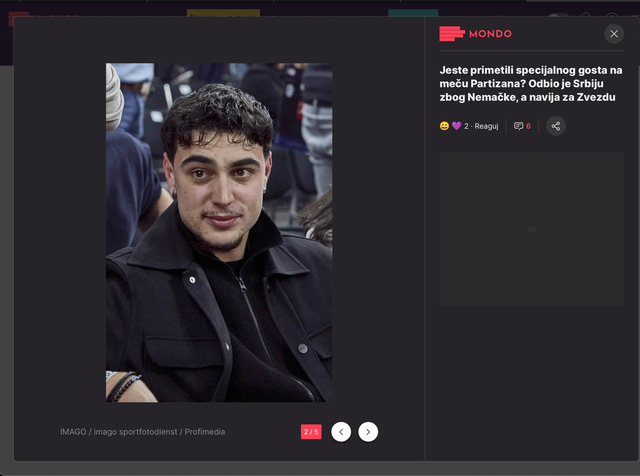
Task: Select the dimmed yellow tab behind the overlay
Action: point(223,13)
